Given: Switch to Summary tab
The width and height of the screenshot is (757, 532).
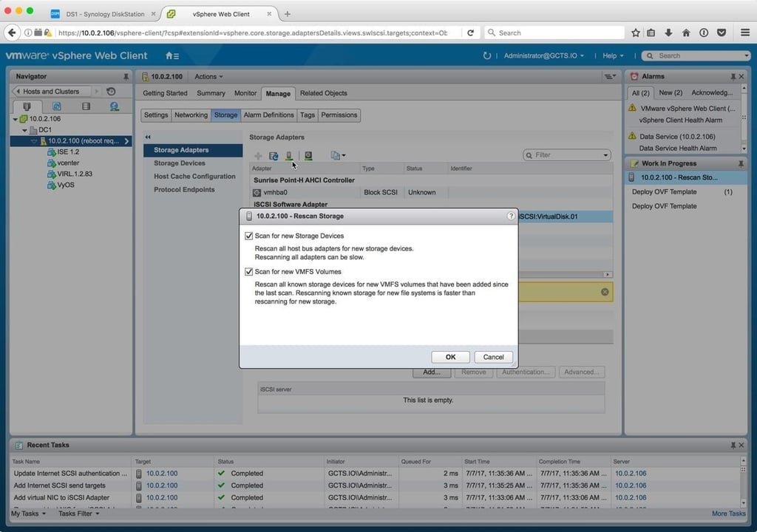Looking at the screenshot, I should pos(211,93).
